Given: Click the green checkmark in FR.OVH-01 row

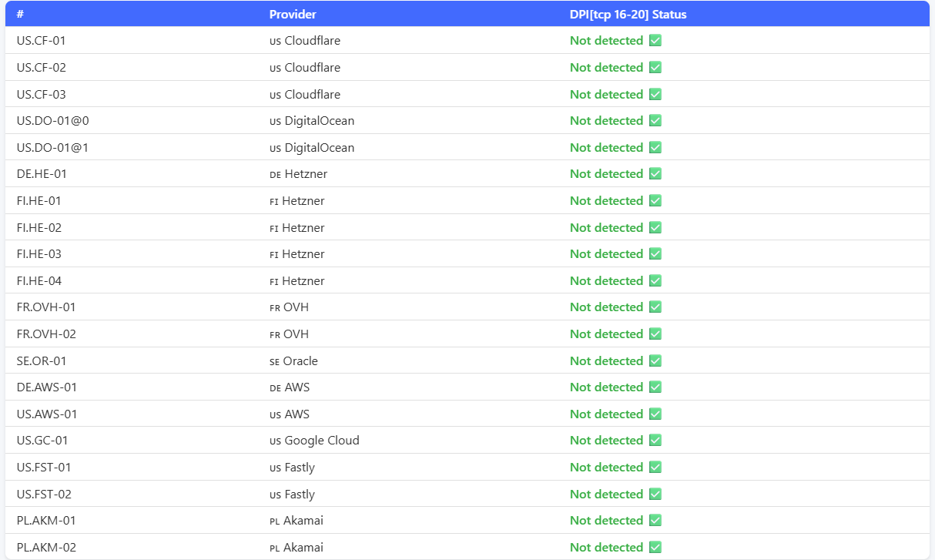Looking at the screenshot, I should 655,307.
